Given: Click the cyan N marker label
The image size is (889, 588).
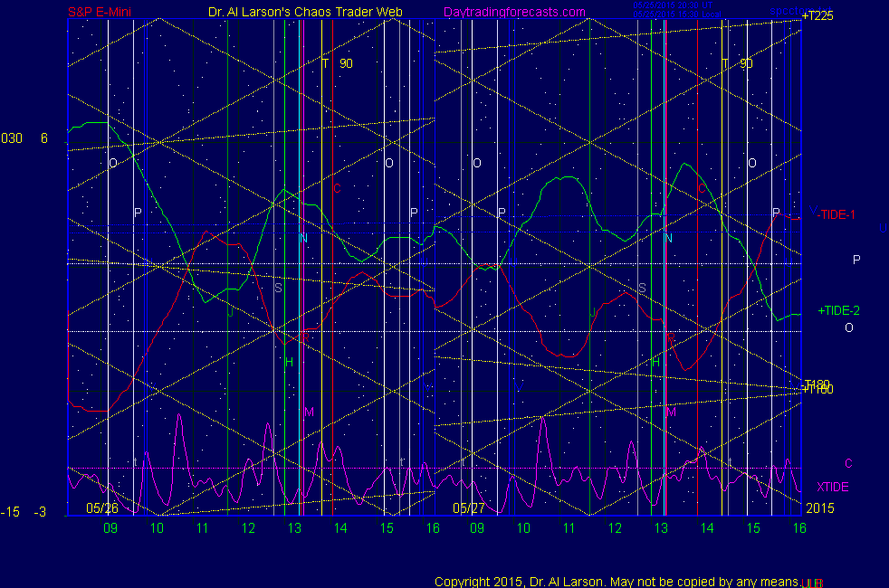Looking at the screenshot, I should [x=303, y=238].
